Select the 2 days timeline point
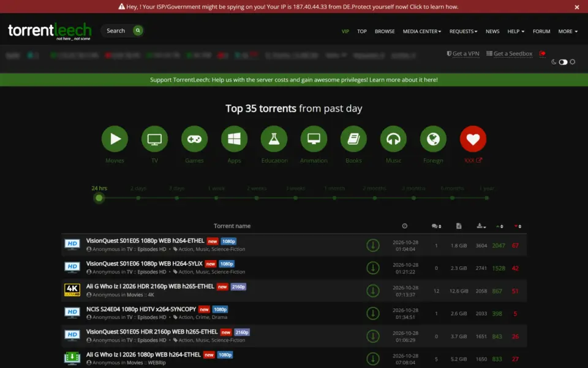This screenshot has width=588, height=368. coord(138,198)
